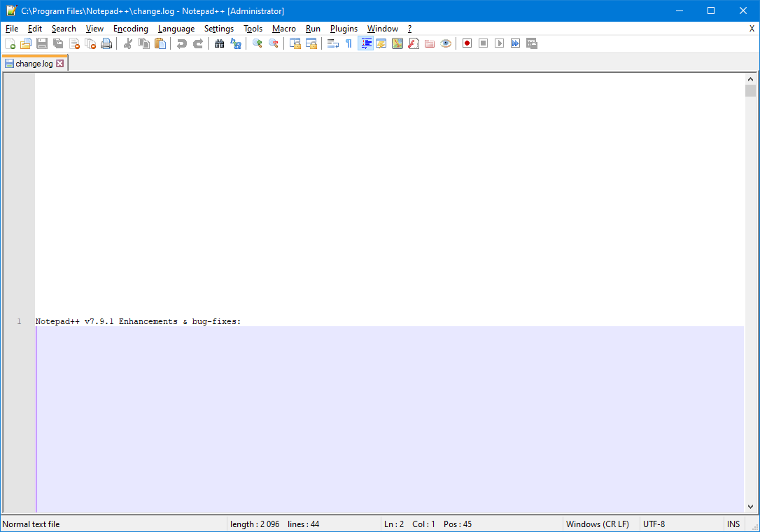Click the 'Notepad++ v7.9.1 Enhancements' line
Image resolution: width=760 pixels, height=532 pixels.
(x=138, y=321)
